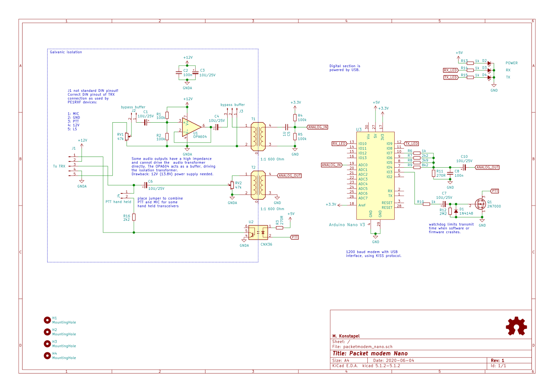Click the PTT label at optocoupler pin 2

[295, 237]
